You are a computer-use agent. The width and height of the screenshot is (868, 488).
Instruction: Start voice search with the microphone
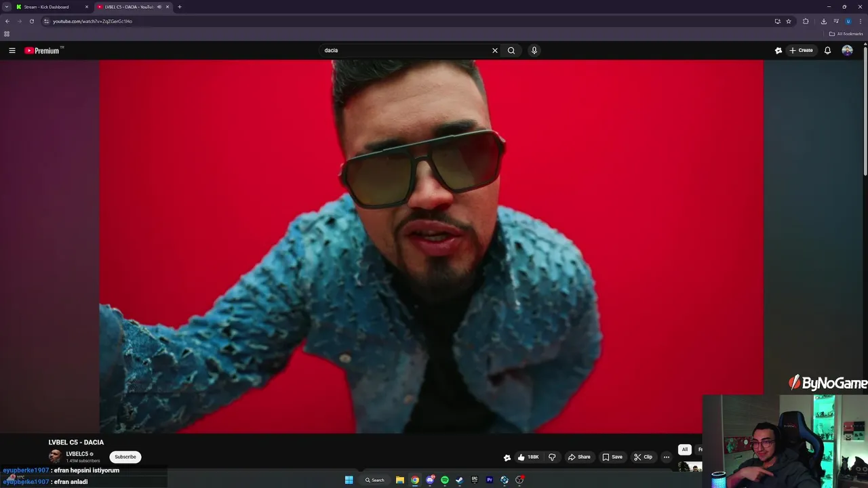click(534, 50)
